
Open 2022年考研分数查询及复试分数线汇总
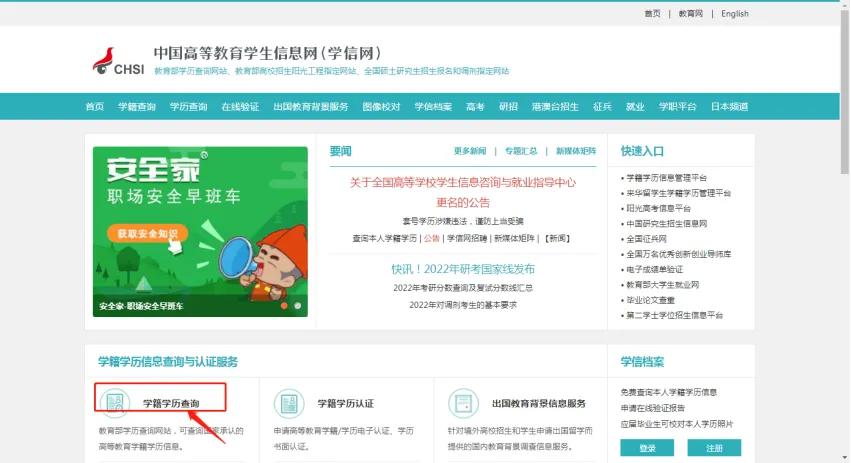pyautogui.click(x=463, y=288)
